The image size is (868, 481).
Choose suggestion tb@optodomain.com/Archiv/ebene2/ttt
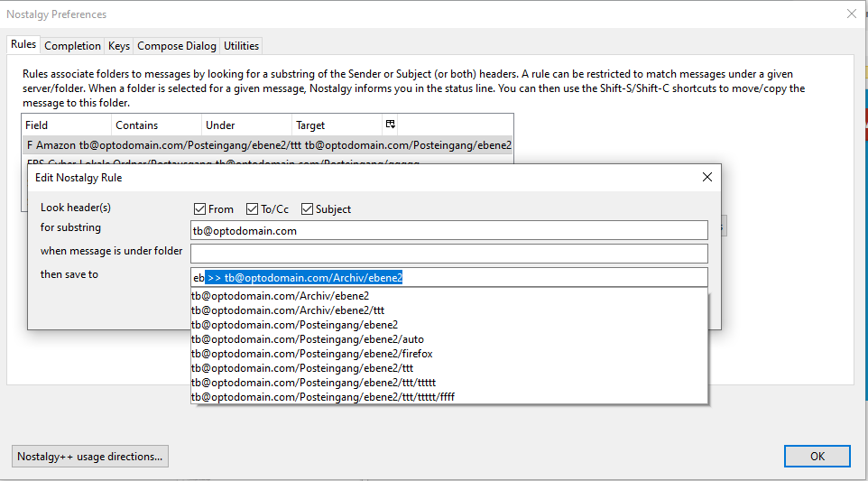(x=449, y=310)
